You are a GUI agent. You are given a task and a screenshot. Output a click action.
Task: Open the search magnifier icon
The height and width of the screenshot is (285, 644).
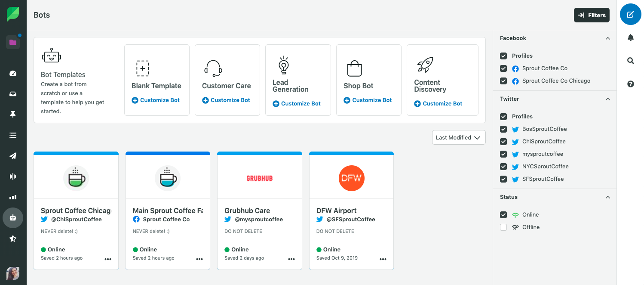631,61
